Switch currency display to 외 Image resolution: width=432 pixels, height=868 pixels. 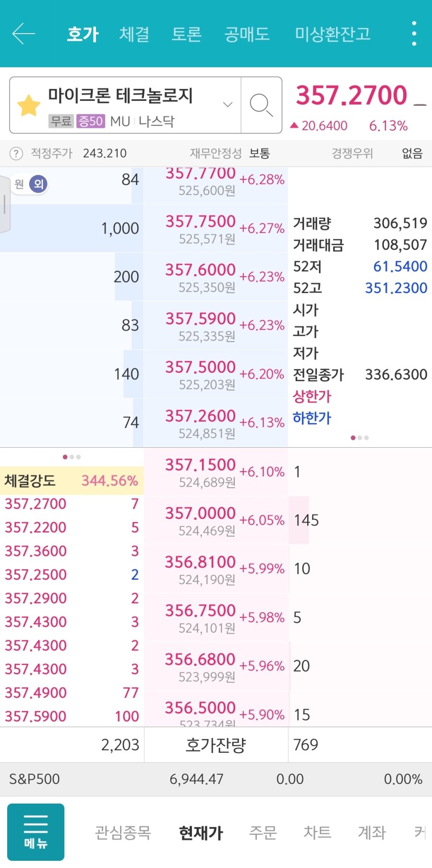(x=38, y=184)
